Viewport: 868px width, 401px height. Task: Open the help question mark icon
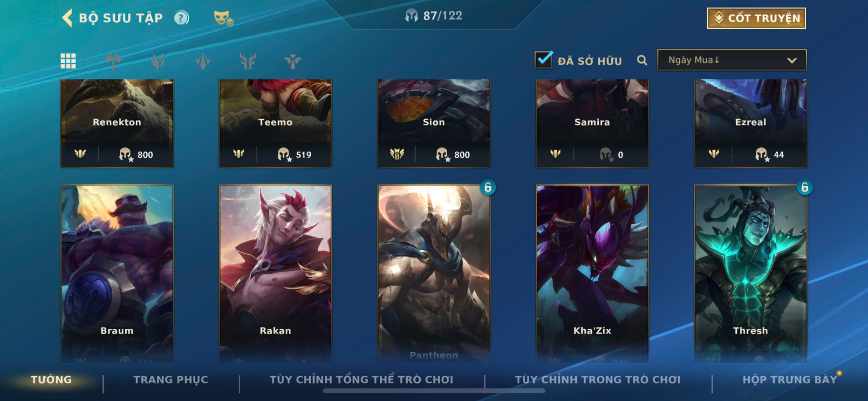point(181,18)
